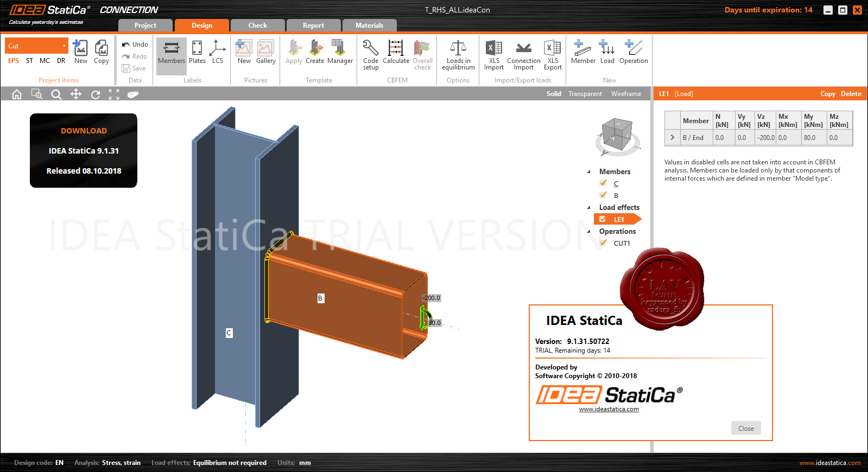The image size is (868, 472).
Task: Add a new Operation
Action: coord(633,52)
